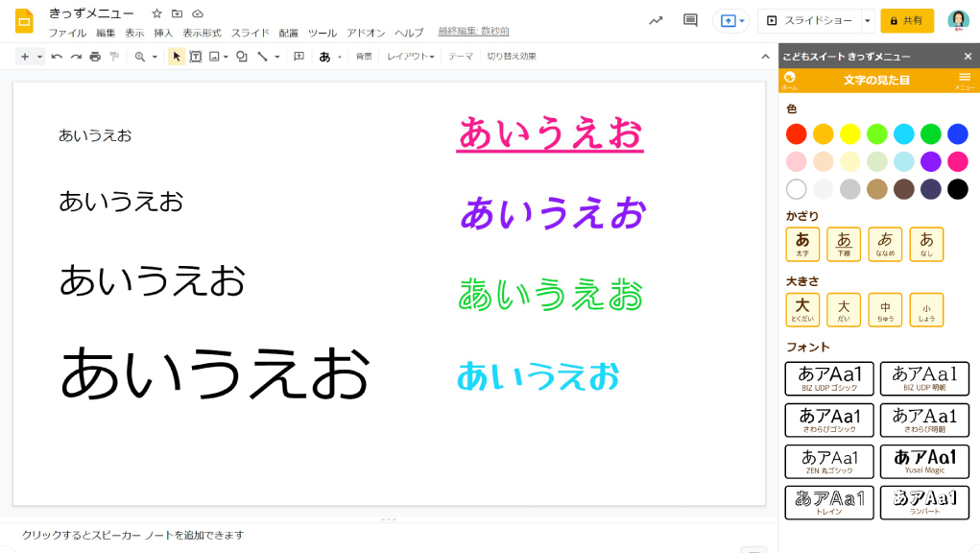The height and width of the screenshot is (553, 980).
Task: Expand the zoom dropdown arrow
Action: [155, 57]
